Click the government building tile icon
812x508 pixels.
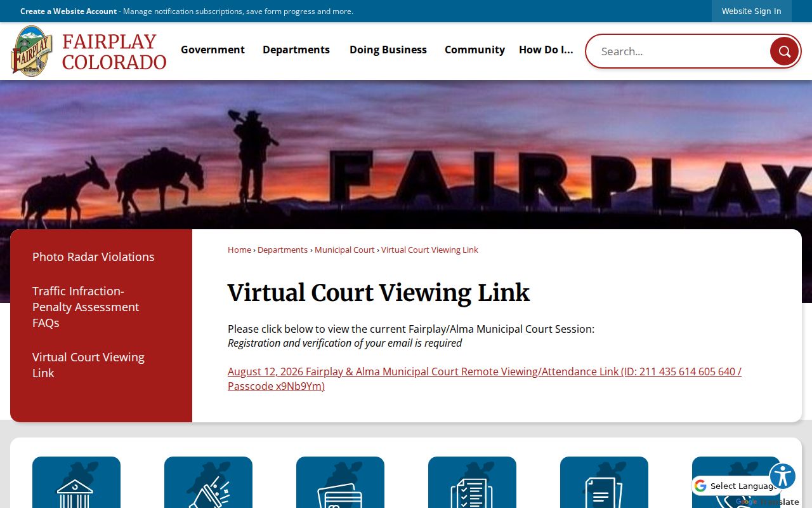click(76, 483)
